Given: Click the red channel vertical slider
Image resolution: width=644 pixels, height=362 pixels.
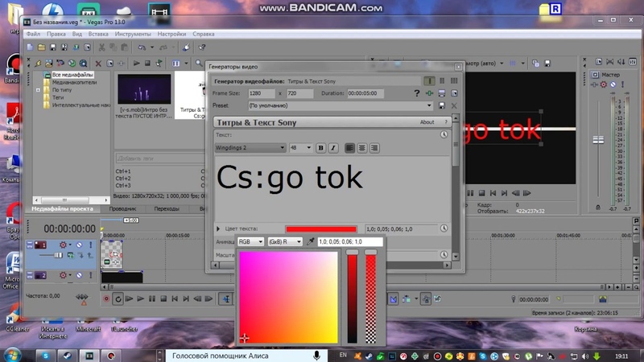Looking at the screenshot, I should click(x=353, y=296).
